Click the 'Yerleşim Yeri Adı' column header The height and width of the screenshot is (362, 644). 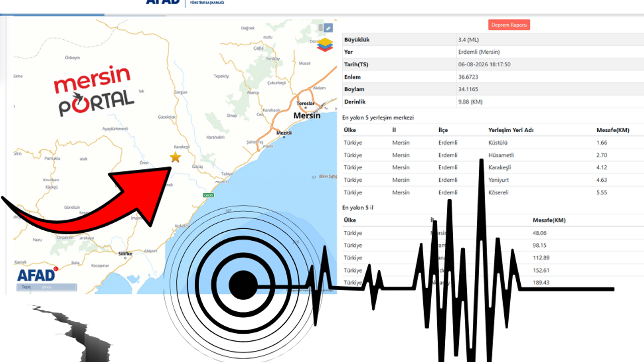[511, 130]
